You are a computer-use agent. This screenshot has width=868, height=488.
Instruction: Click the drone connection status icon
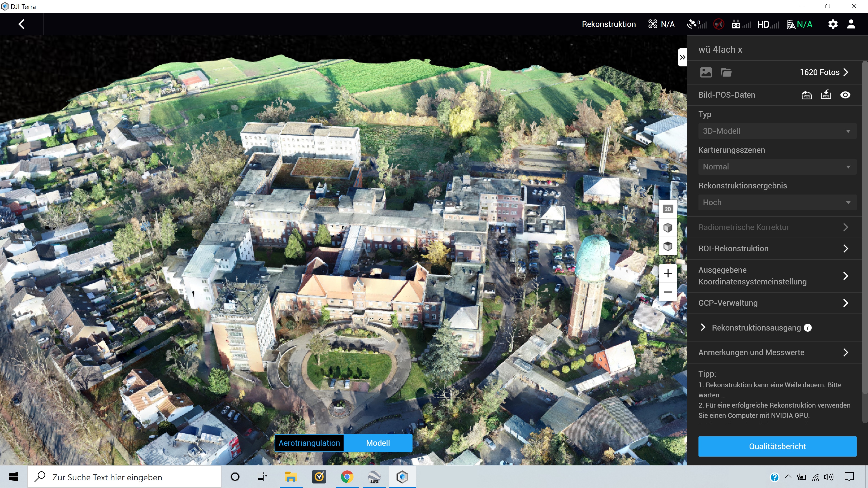(652, 24)
